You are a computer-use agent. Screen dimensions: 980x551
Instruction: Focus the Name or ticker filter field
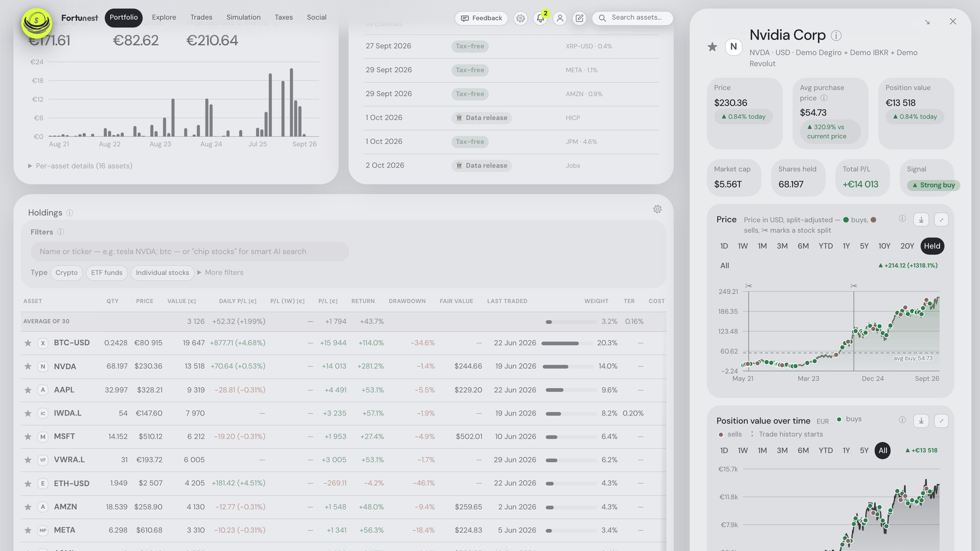pyautogui.click(x=190, y=252)
